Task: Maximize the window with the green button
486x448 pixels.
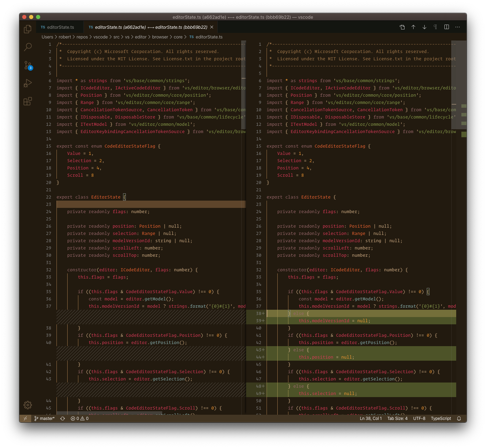Action: (x=38, y=17)
